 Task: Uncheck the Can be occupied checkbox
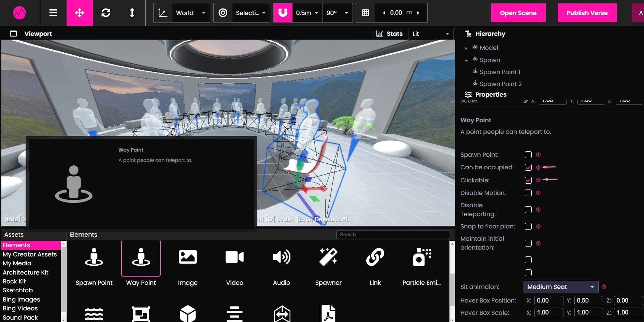point(528,167)
